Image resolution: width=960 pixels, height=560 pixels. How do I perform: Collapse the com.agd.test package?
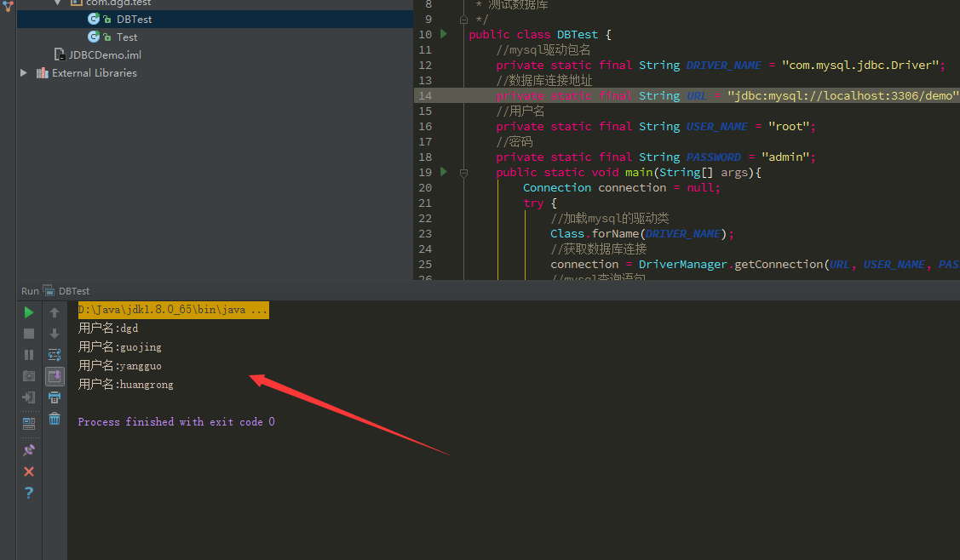(x=56, y=3)
